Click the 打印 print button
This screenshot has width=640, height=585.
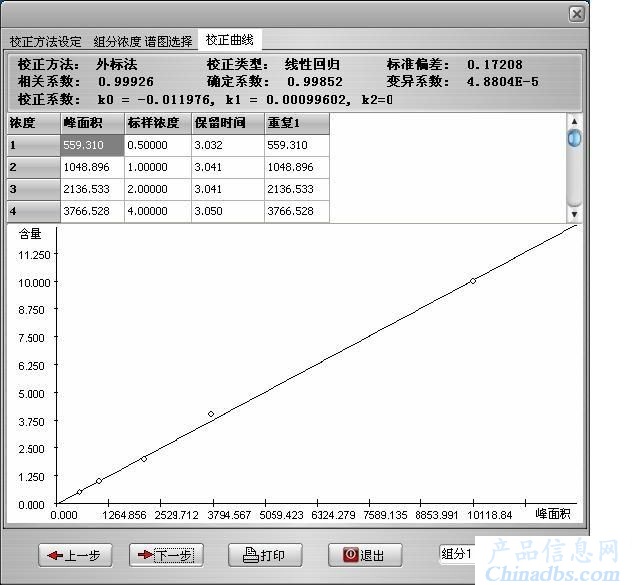[x=265, y=555]
